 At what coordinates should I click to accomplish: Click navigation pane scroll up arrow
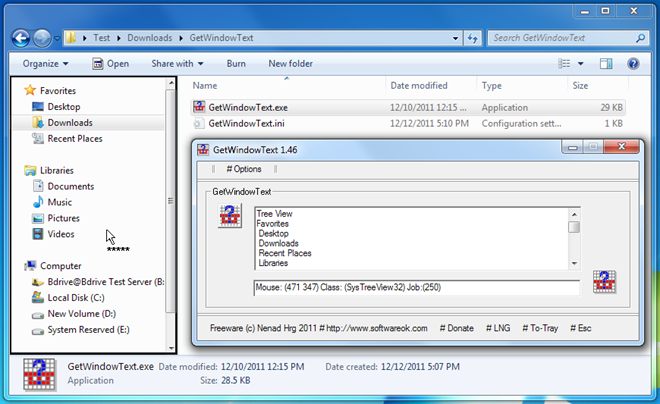171,83
